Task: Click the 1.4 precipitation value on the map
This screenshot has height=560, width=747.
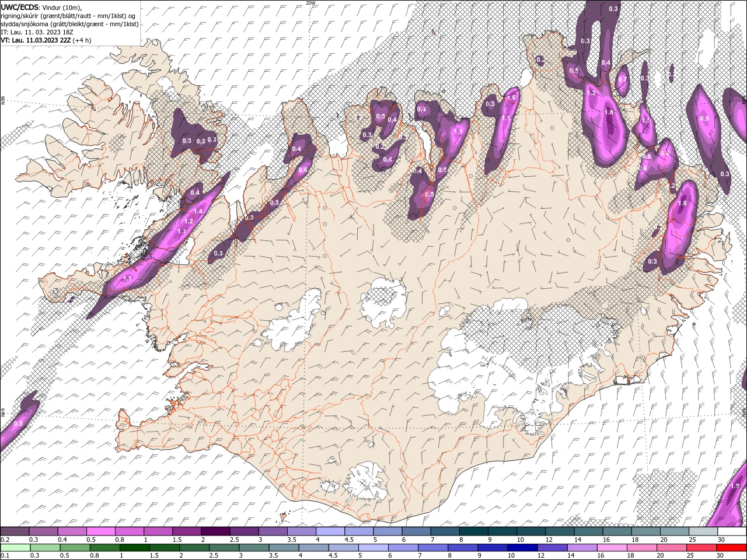Action: [198, 211]
